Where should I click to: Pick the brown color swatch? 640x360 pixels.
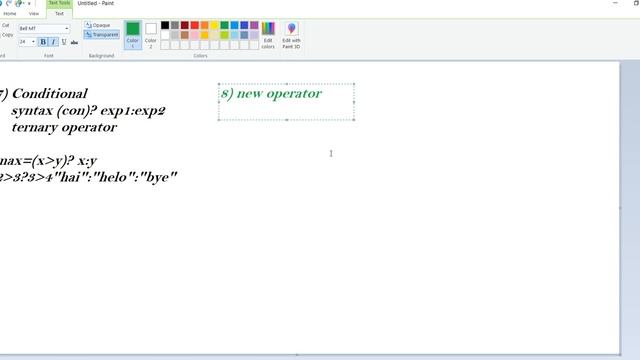184,35
